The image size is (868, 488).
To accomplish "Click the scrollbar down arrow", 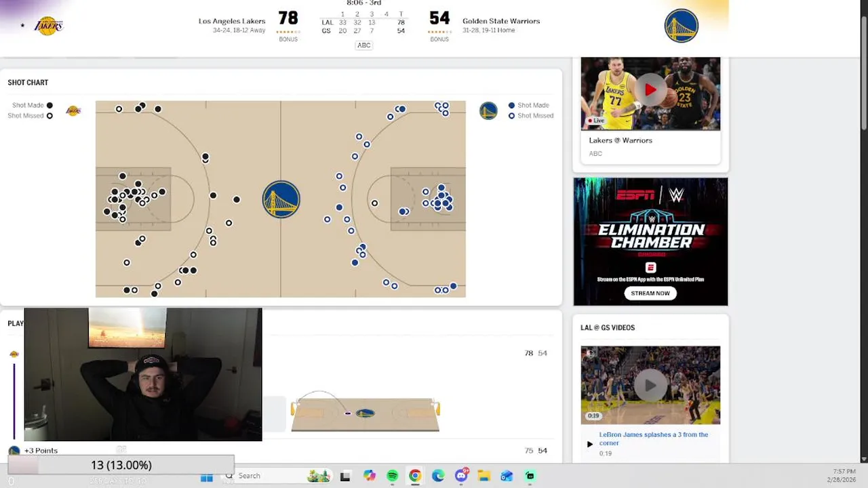I will click(x=863, y=459).
